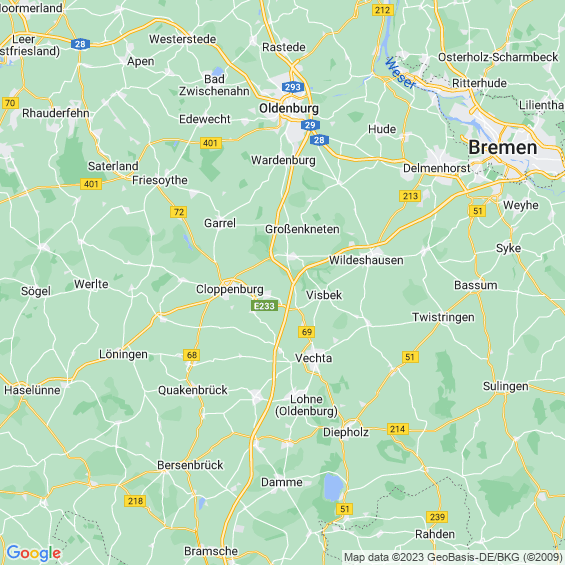Click the 239 road shield near Rahden
Image resolution: width=565 pixels, height=565 pixels.
click(x=437, y=517)
